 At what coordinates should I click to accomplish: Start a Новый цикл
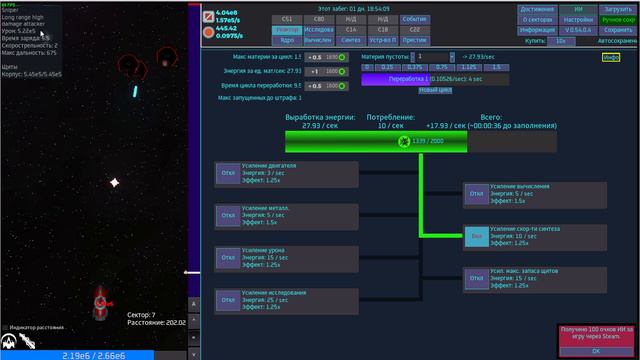[435, 90]
